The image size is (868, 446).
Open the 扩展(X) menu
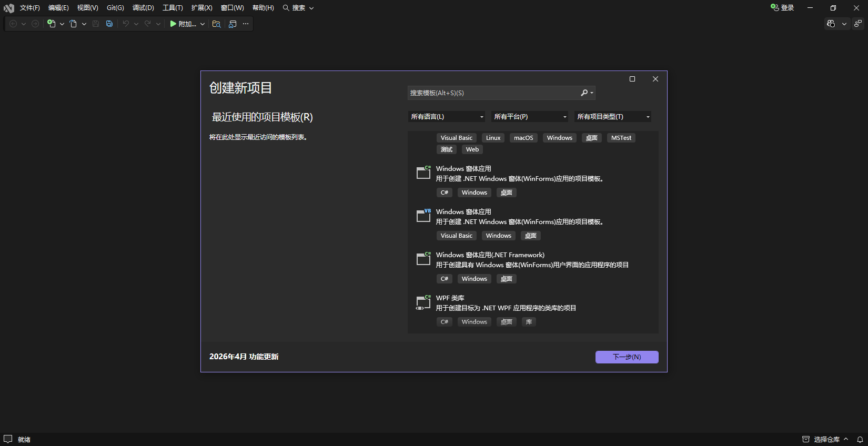point(201,8)
